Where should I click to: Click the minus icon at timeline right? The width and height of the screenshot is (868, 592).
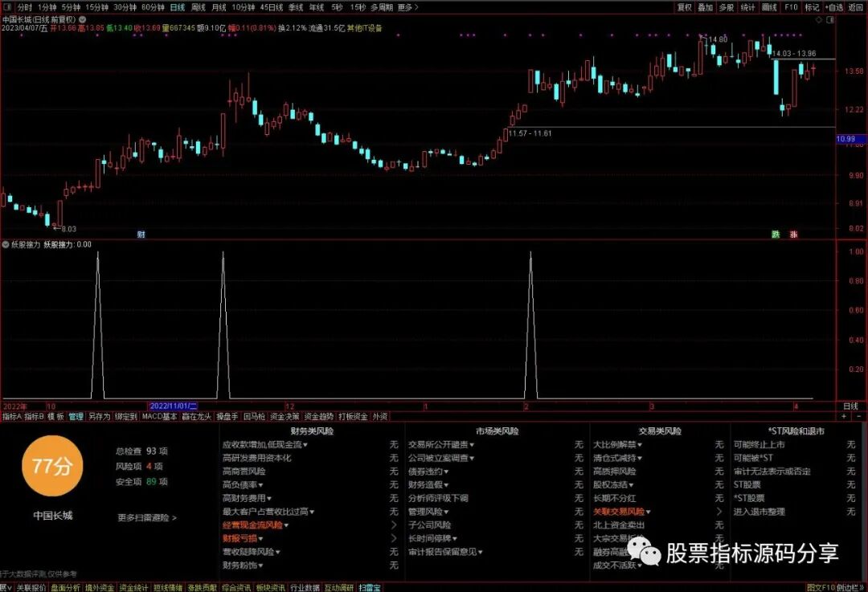(x=859, y=416)
